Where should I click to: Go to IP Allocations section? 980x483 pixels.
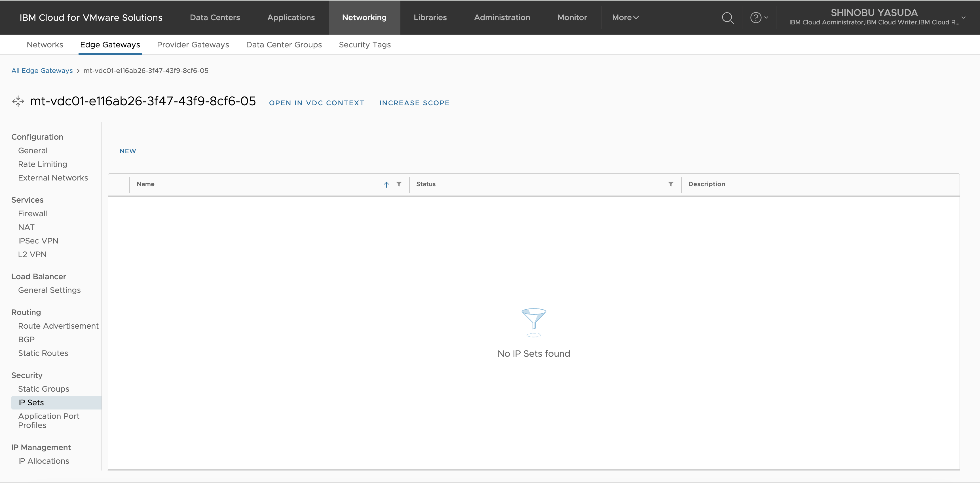click(x=43, y=461)
